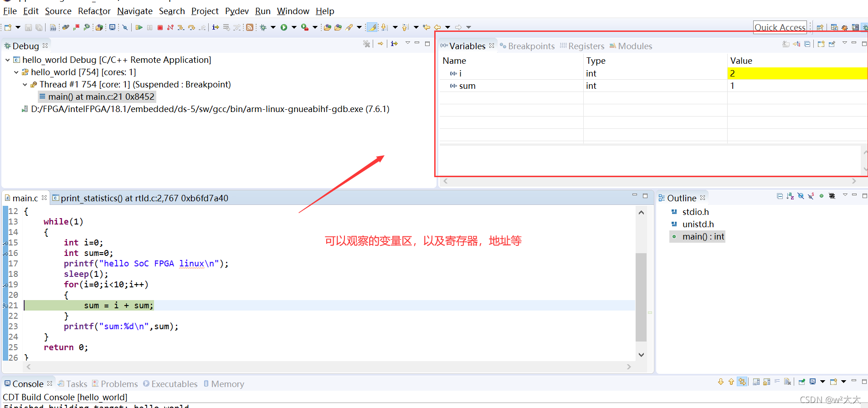Open the Pydev menu
This screenshot has height=408, width=868.
pos(237,11)
